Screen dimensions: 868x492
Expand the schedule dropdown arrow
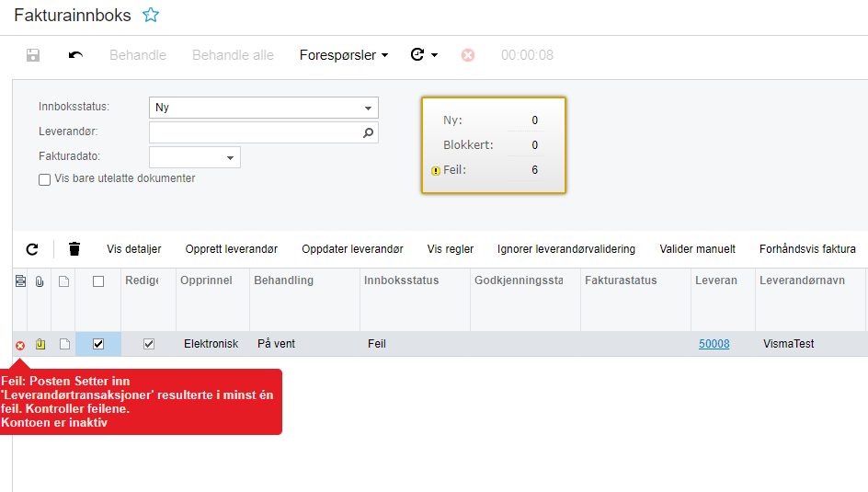coord(435,55)
